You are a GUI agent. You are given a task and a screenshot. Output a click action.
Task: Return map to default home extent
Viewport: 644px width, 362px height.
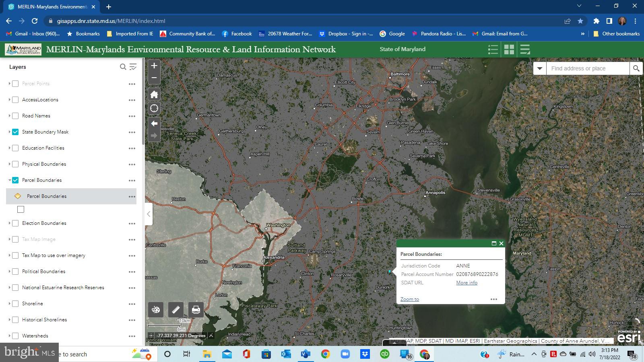(154, 95)
